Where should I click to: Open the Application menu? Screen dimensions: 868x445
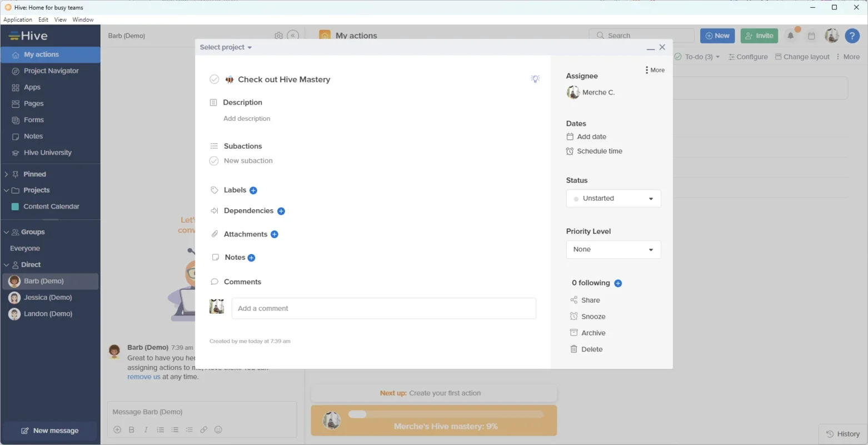[x=18, y=19]
